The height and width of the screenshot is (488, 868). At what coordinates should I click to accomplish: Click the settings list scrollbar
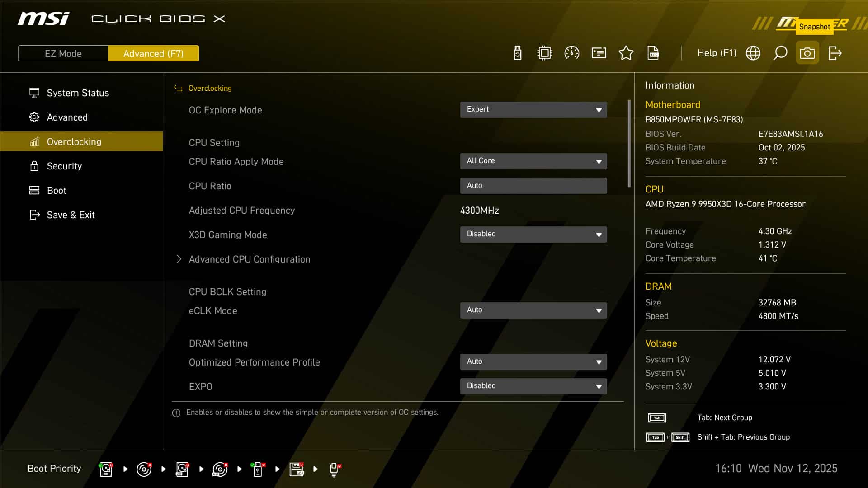pos(629,144)
